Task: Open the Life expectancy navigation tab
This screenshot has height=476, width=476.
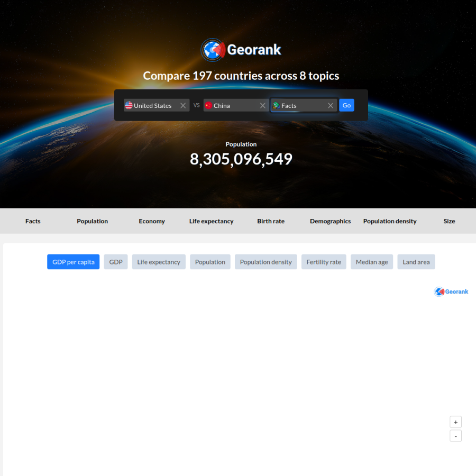Action: click(x=211, y=221)
